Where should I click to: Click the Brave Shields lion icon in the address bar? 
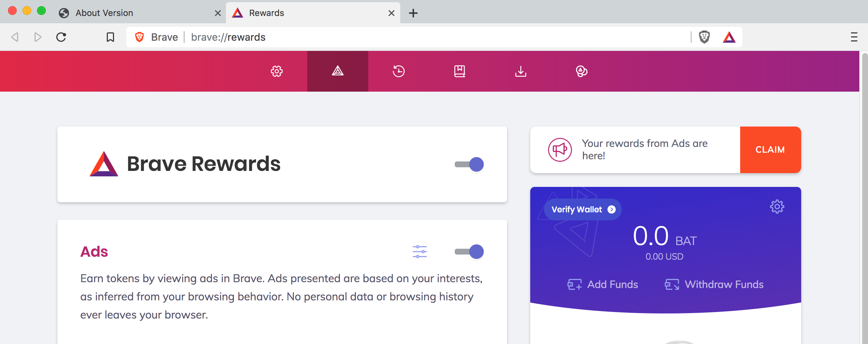point(705,37)
